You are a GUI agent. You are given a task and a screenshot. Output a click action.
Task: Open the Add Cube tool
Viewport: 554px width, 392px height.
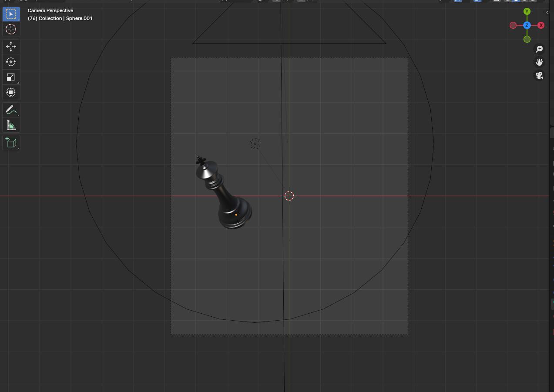pos(11,143)
